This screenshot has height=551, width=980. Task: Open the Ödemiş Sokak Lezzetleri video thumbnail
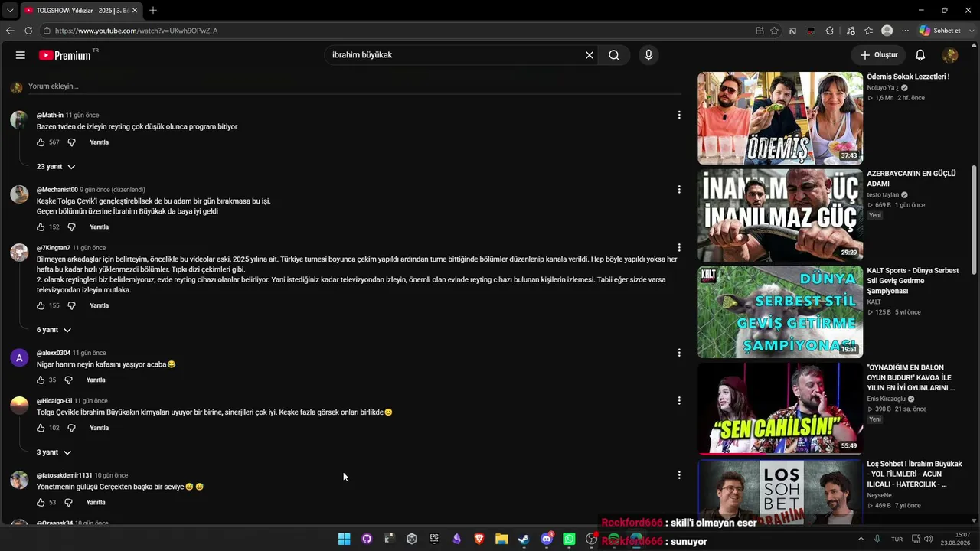tap(780, 119)
